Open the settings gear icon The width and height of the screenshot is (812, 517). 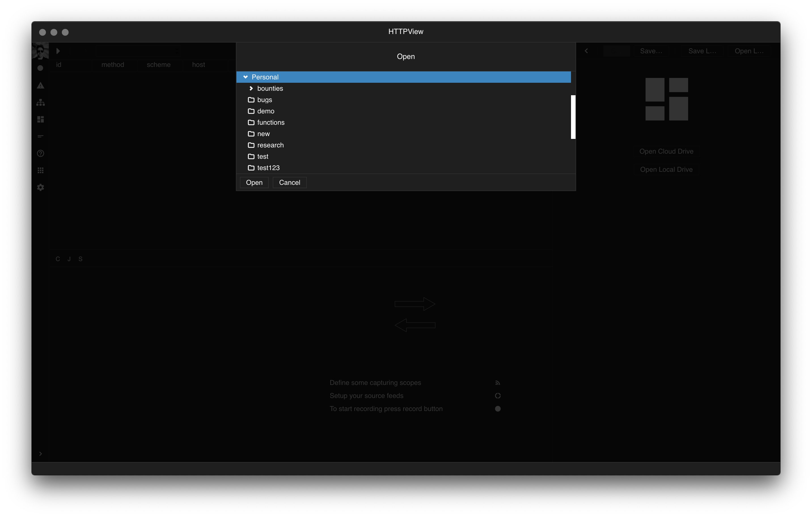[x=41, y=187]
